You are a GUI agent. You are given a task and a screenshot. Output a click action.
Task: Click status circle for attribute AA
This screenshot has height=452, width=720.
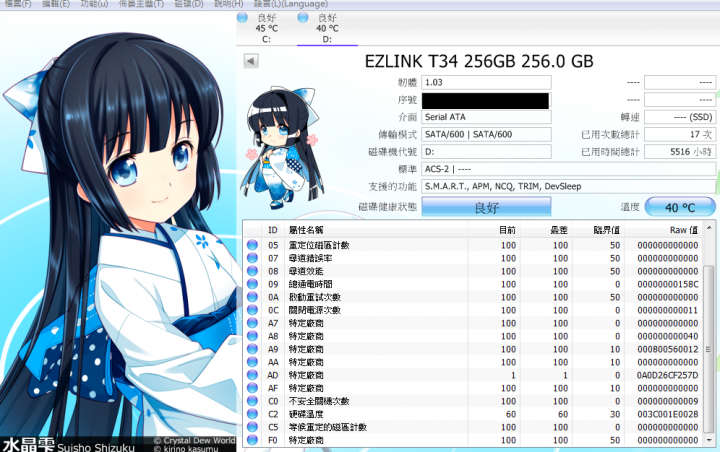coord(252,362)
